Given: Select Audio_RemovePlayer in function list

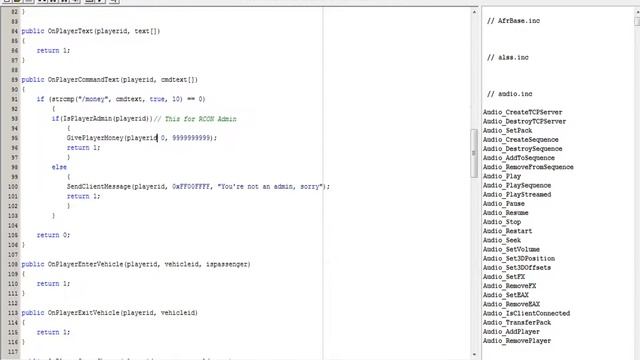Looking at the screenshot, I should point(517,341).
